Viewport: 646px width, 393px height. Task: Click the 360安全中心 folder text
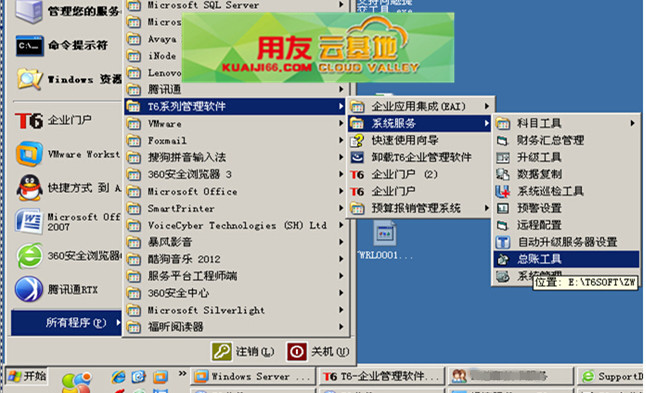tap(178, 293)
